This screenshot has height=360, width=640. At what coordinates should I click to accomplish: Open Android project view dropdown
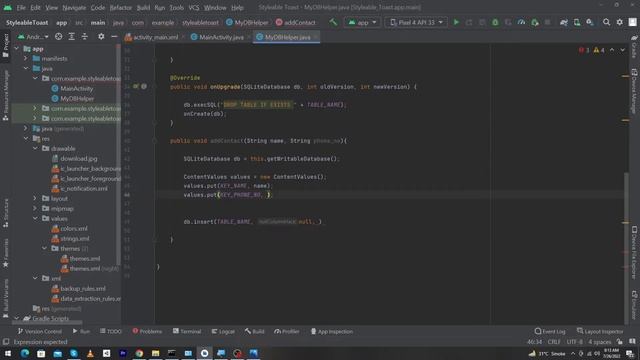pos(33,37)
